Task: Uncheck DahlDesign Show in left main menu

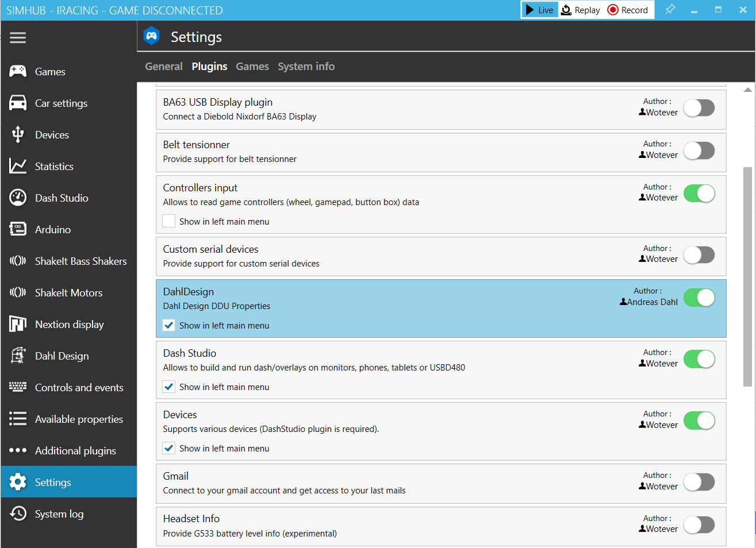Action: pos(169,325)
